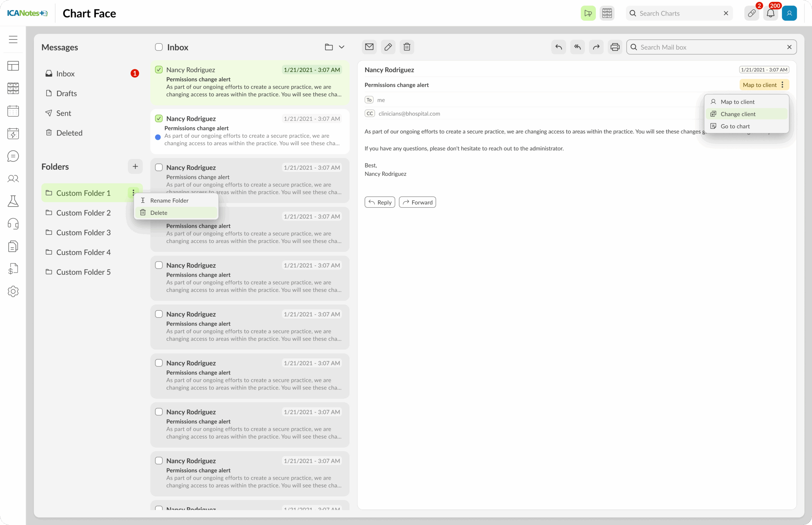Click the paperclip attachments icon in header
The height and width of the screenshot is (525, 812).
click(751, 13)
